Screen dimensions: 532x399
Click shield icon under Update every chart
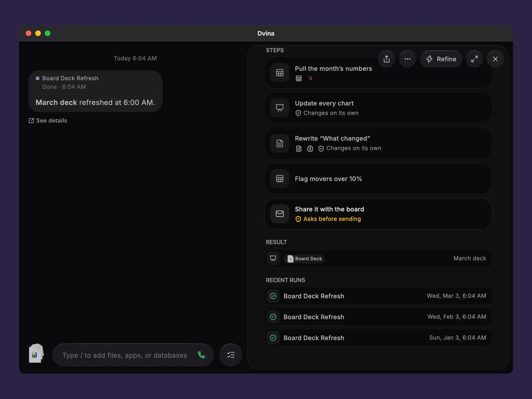click(x=298, y=113)
